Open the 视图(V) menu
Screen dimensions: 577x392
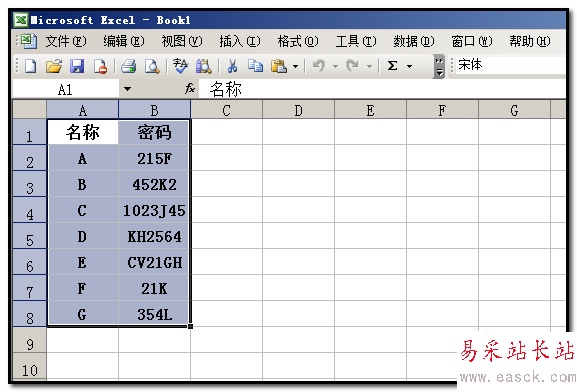click(182, 41)
